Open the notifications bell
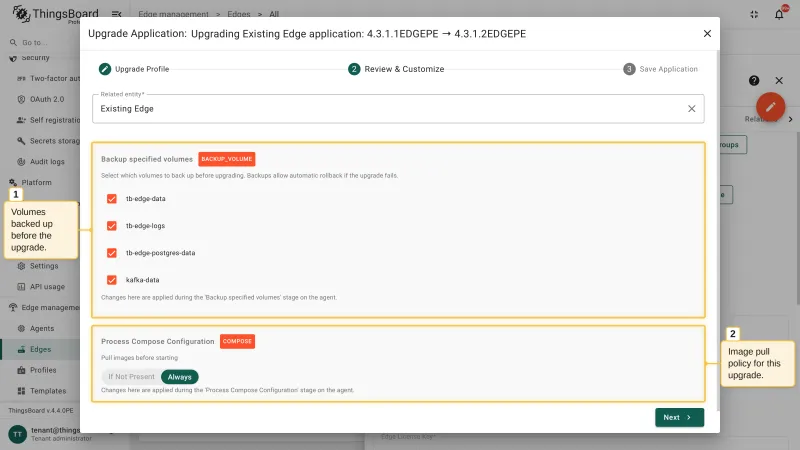The image size is (800, 450). [x=779, y=14]
